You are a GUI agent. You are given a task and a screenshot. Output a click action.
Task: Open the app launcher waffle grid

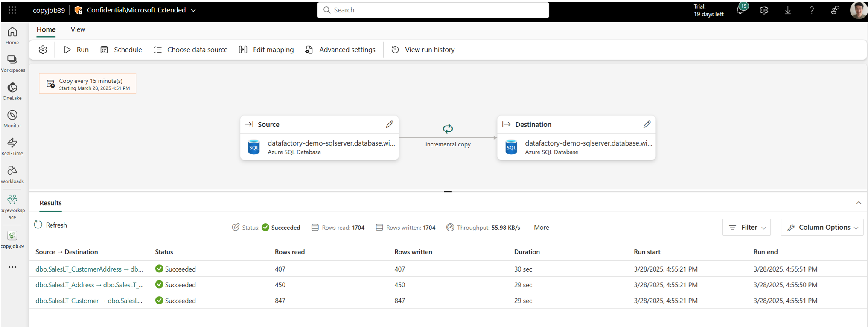coord(12,10)
